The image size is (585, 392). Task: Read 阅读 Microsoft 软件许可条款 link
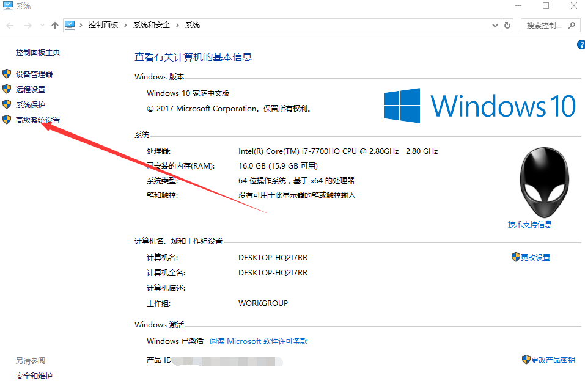[259, 341]
